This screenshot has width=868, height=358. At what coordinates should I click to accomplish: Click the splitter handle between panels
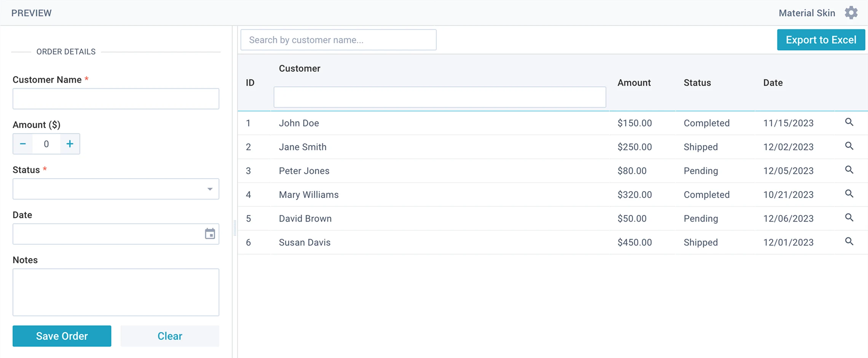[235, 229]
